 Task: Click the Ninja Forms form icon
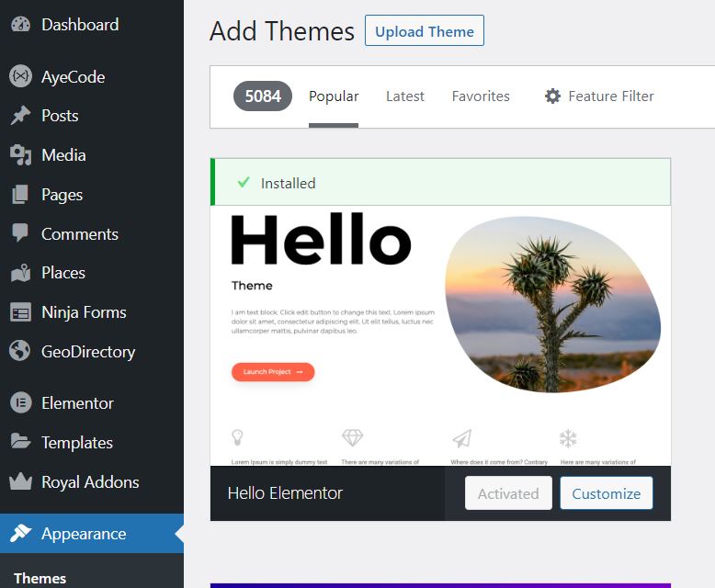[x=20, y=312]
